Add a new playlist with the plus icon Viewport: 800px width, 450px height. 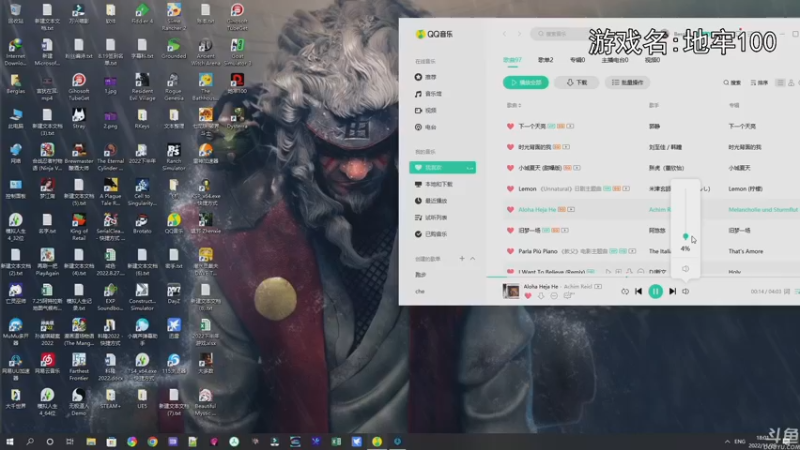pyautogui.click(x=462, y=259)
